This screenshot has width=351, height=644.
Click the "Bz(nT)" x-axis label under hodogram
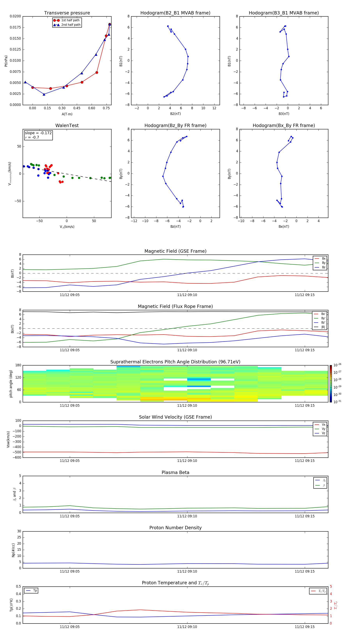175,227
